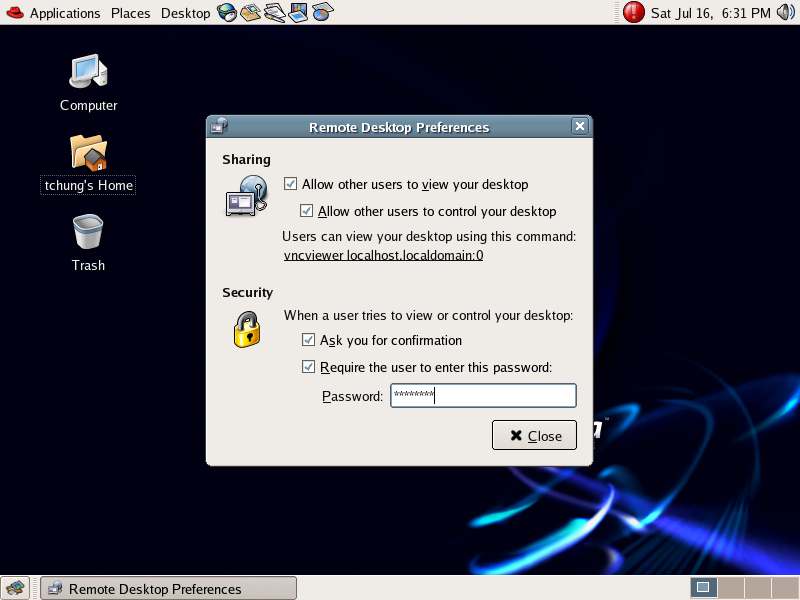Open the Places menu
800x600 pixels.
[x=131, y=13]
